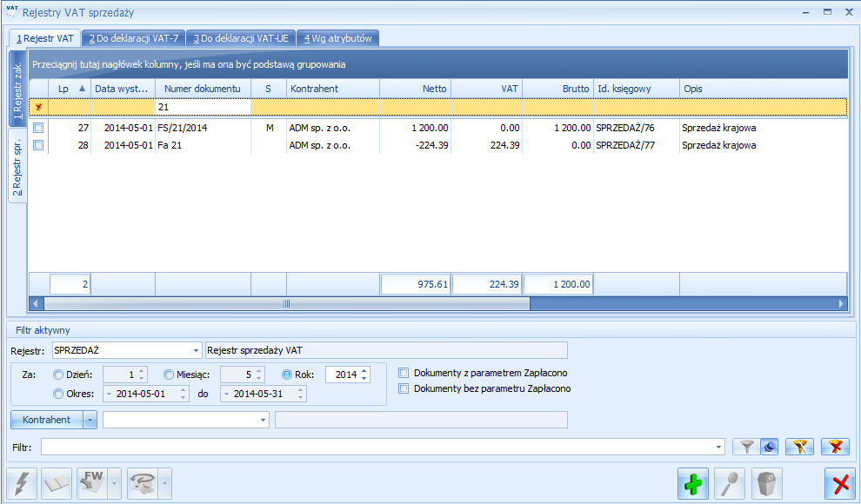The image size is (861, 504).
Task: Switch to Do deklaracji VAT-7 tab
Action: coord(134,38)
